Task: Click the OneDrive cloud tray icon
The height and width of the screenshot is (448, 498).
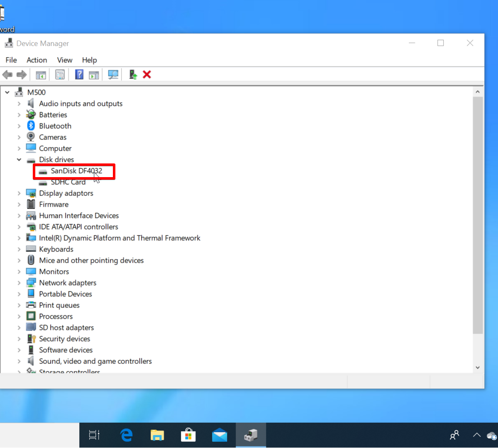Action: pyautogui.click(x=492, y=436)
